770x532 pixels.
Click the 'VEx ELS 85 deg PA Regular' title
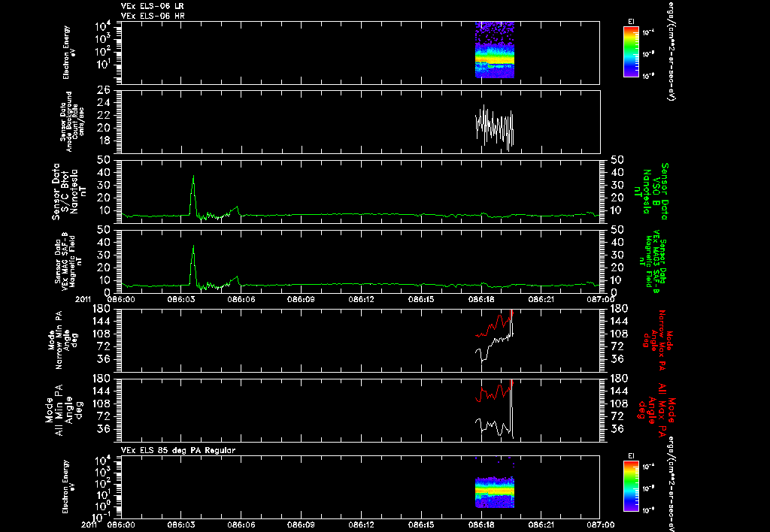[x=178, y=451]
